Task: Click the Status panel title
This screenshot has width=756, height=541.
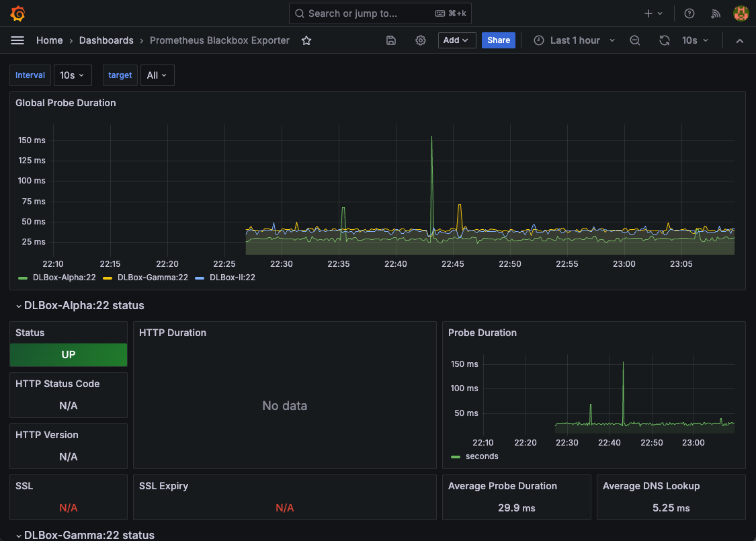Action: (30, 333)
